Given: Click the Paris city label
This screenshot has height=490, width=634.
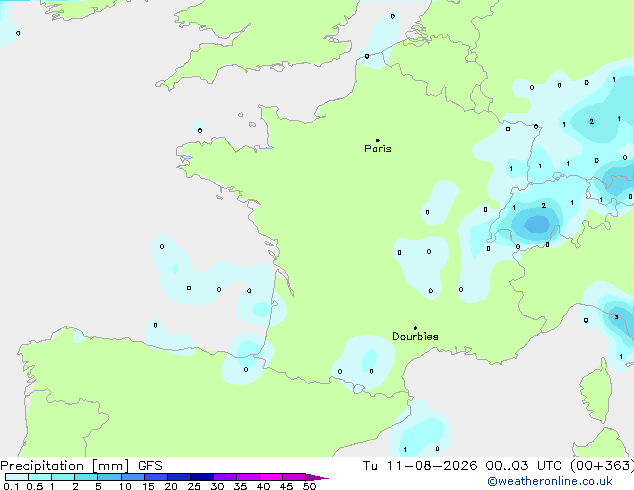Looking at the screenshot, I should 378,149.
